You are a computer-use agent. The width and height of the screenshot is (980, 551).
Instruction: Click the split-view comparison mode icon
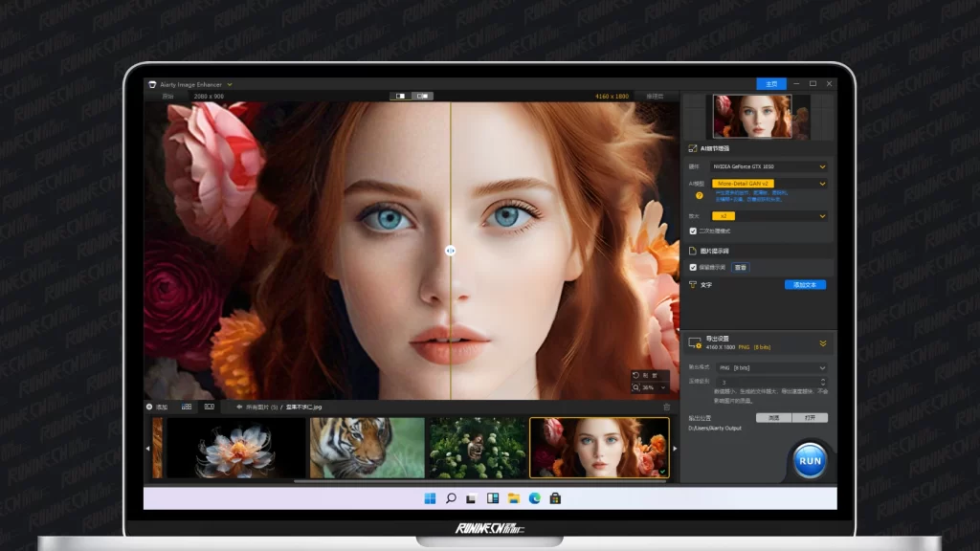(400, 96)
